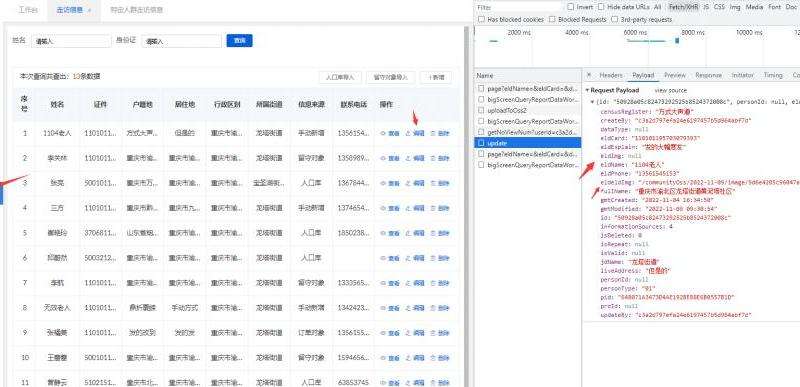Click the edit icon in row 8

tap(408, 308)
